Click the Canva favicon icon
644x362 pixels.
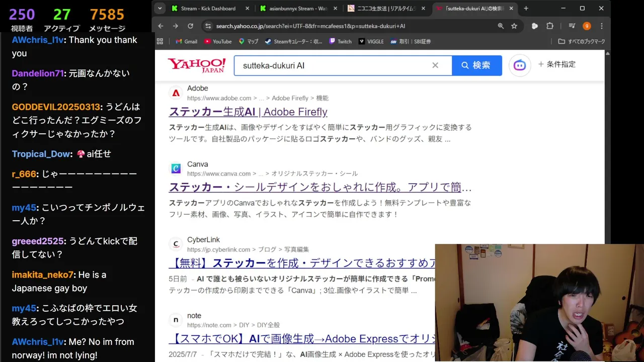[x=176, y=169]
